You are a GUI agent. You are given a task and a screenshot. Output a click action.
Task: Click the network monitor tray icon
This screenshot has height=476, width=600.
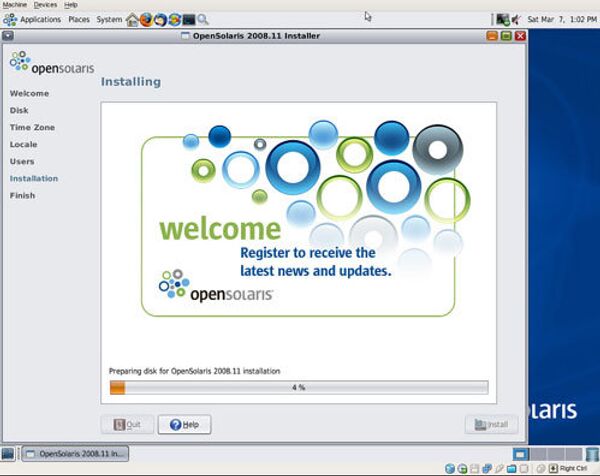[x=502, y=19]
